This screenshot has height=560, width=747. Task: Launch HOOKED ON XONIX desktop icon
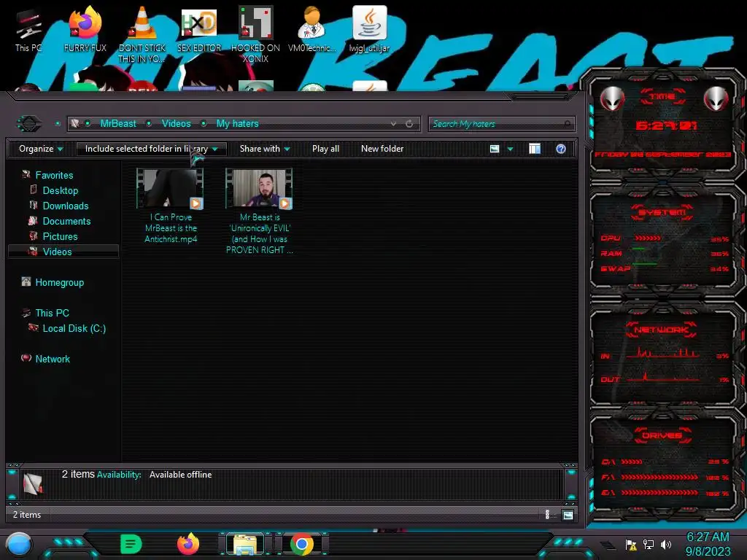255,35
